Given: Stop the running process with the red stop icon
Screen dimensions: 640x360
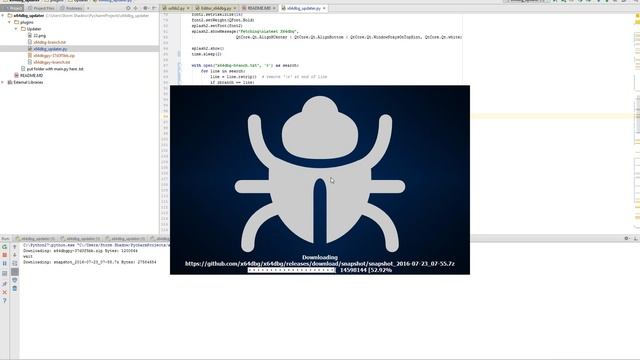Looking at the screenshot, I should [4, 255].
